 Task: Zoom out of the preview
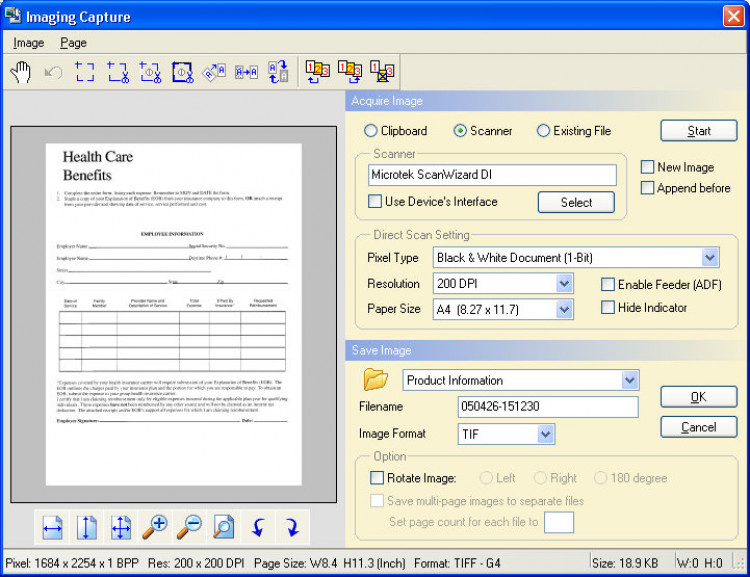click(x=189, y=528)
